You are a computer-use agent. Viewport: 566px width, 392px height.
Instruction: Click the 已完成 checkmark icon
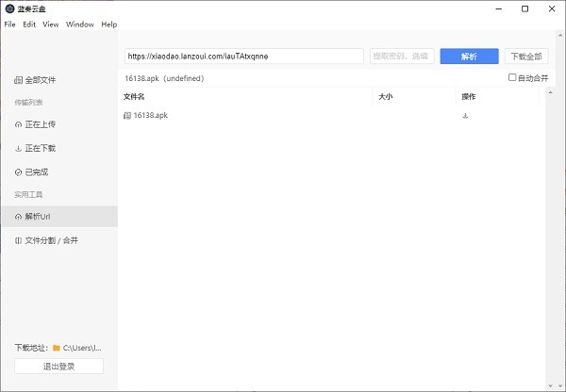18,172
